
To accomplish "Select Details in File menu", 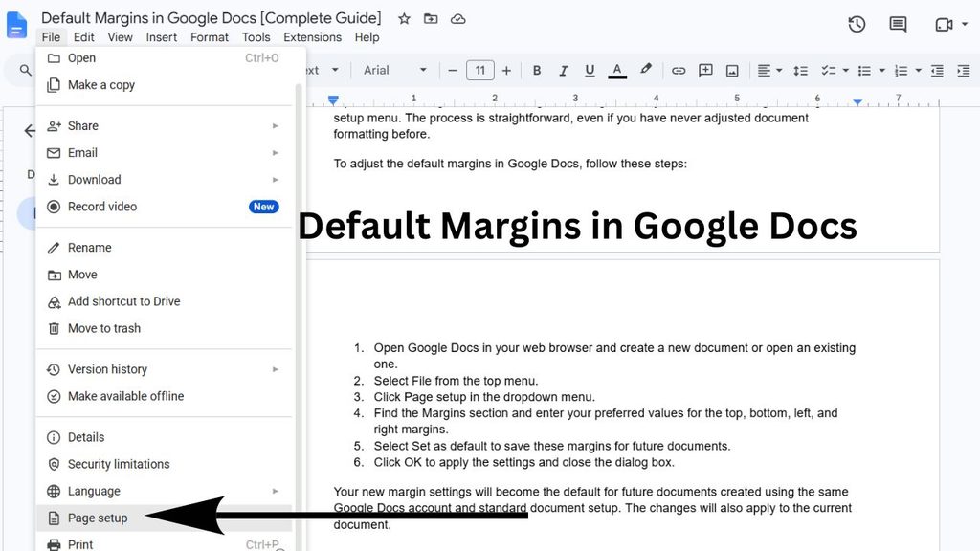I will point(164,437).
